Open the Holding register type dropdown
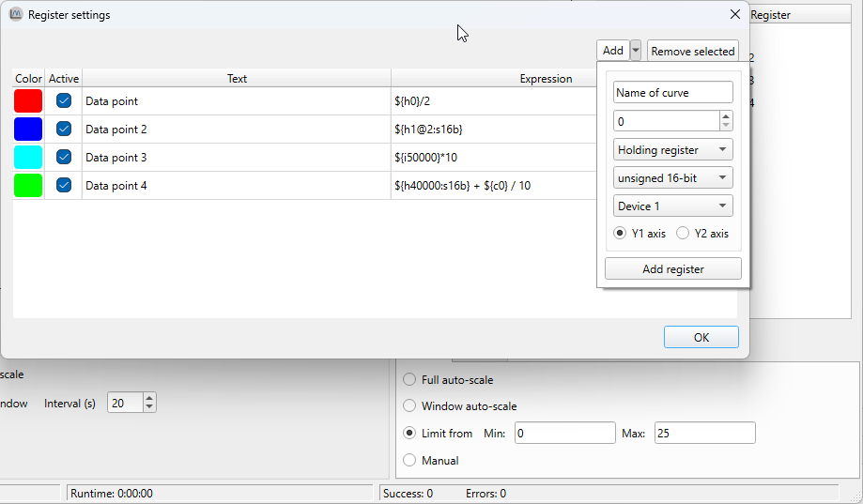 click(673, 149)
